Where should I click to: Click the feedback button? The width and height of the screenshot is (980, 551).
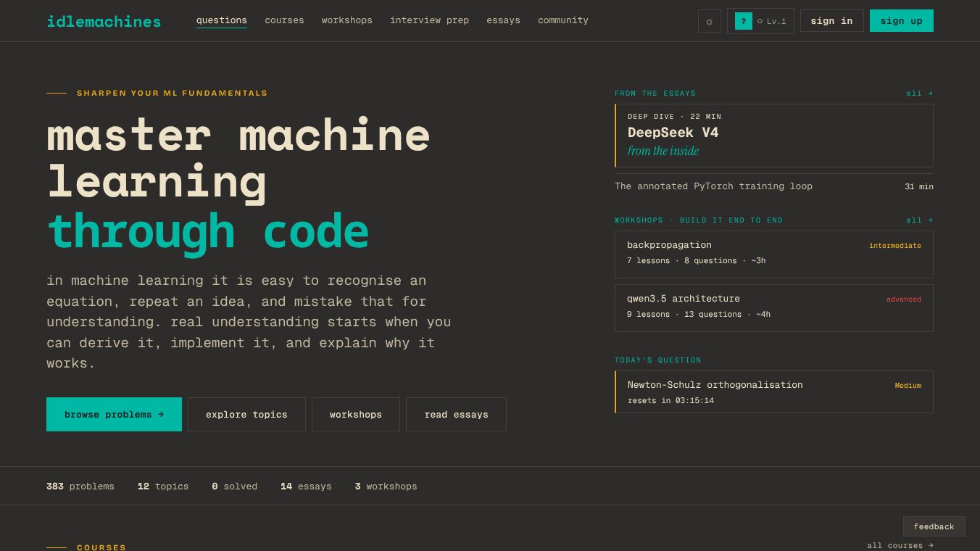[934, 526]
